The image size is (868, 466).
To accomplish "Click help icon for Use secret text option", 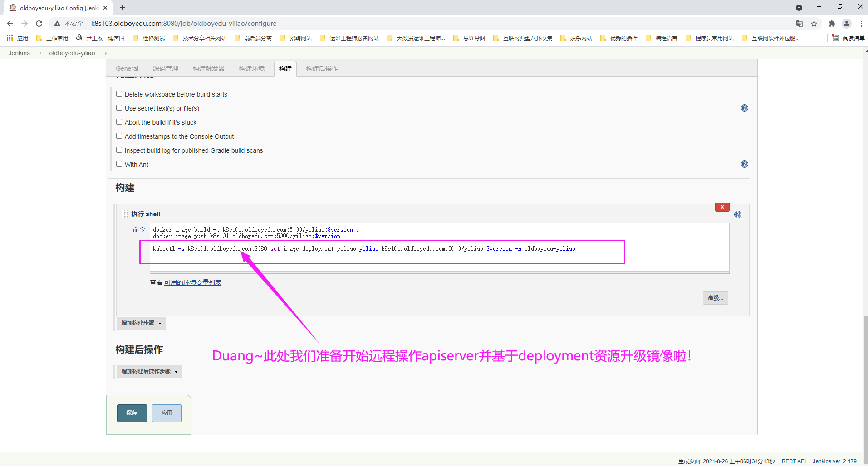I will (744, 108).
